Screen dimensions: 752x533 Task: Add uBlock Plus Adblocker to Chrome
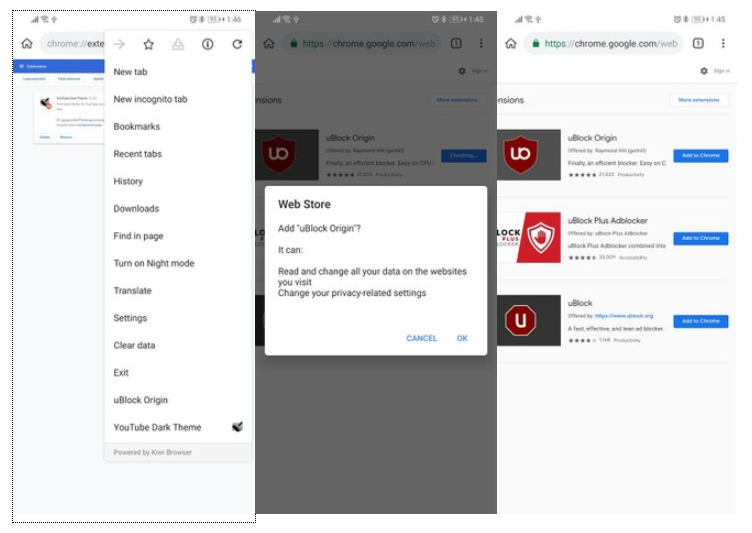(701, 238)
